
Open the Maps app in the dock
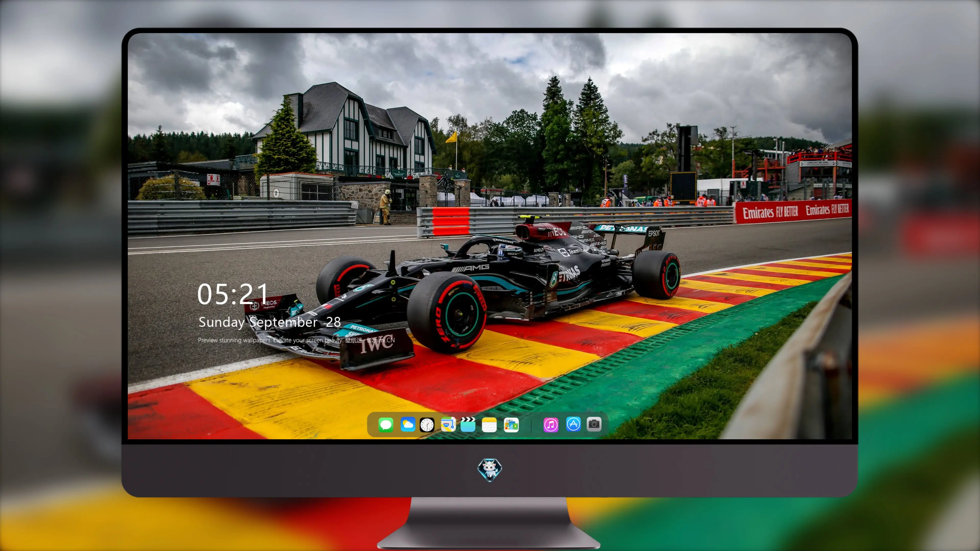(x=448, y=424)
